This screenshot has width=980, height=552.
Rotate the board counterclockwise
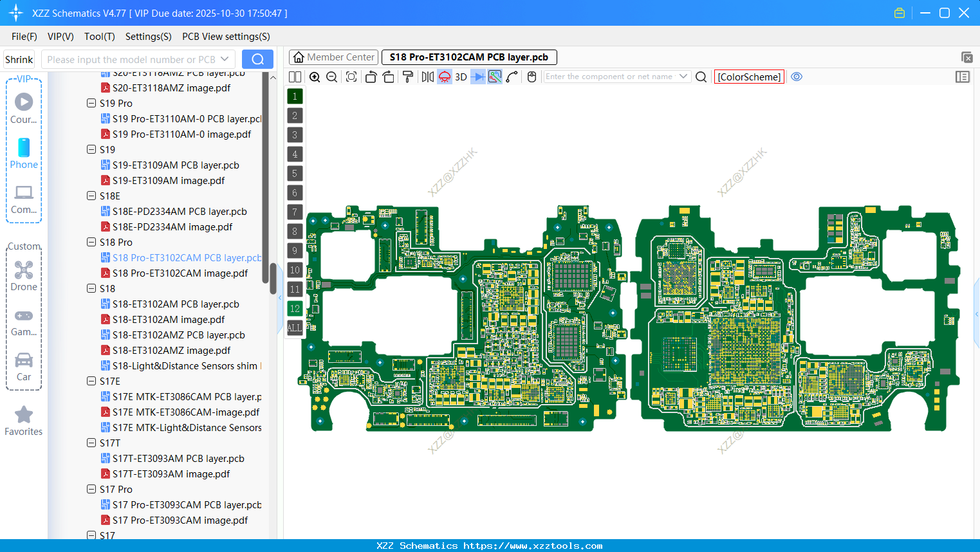371,77
